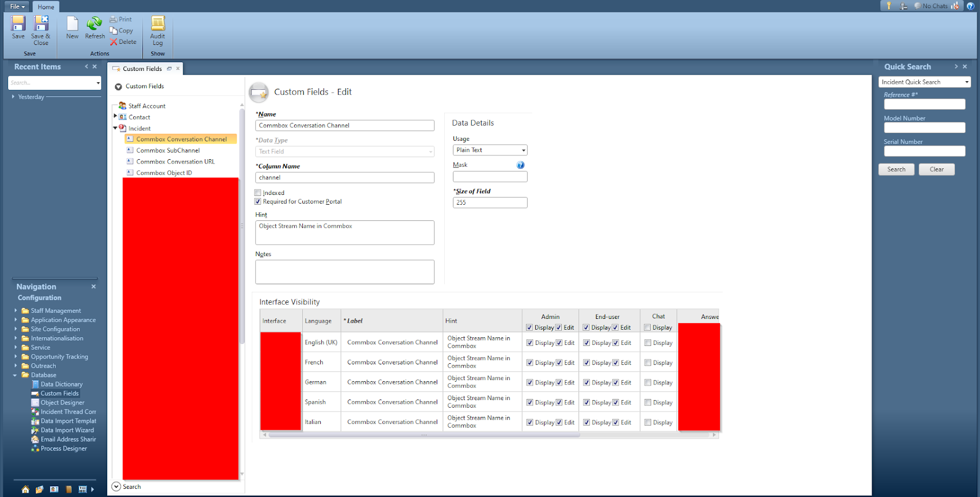The width and height of the screenshot is (980, 497).
Task: Click Print in the Actions group
Action: point(121,19)
